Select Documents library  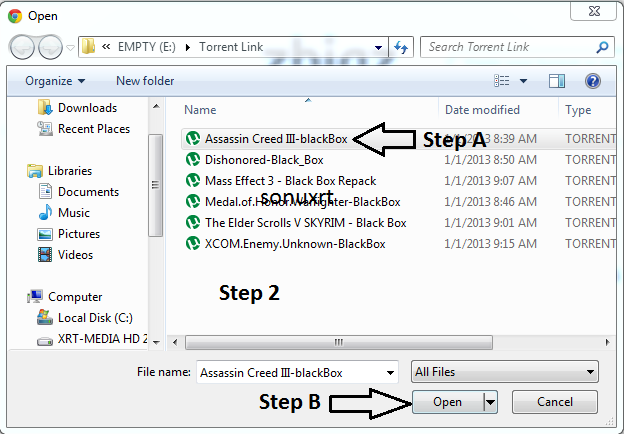click(x=88, y=192)
